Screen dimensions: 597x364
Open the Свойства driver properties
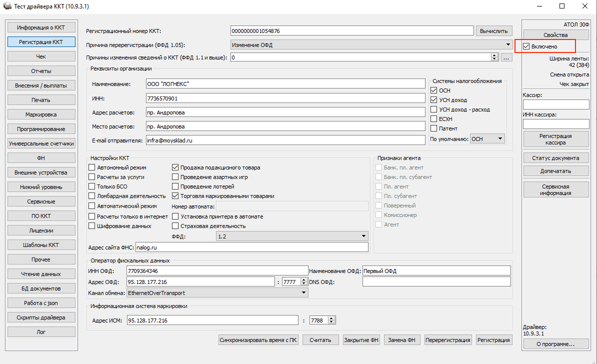pyautogui.click(x=555, y=35)
